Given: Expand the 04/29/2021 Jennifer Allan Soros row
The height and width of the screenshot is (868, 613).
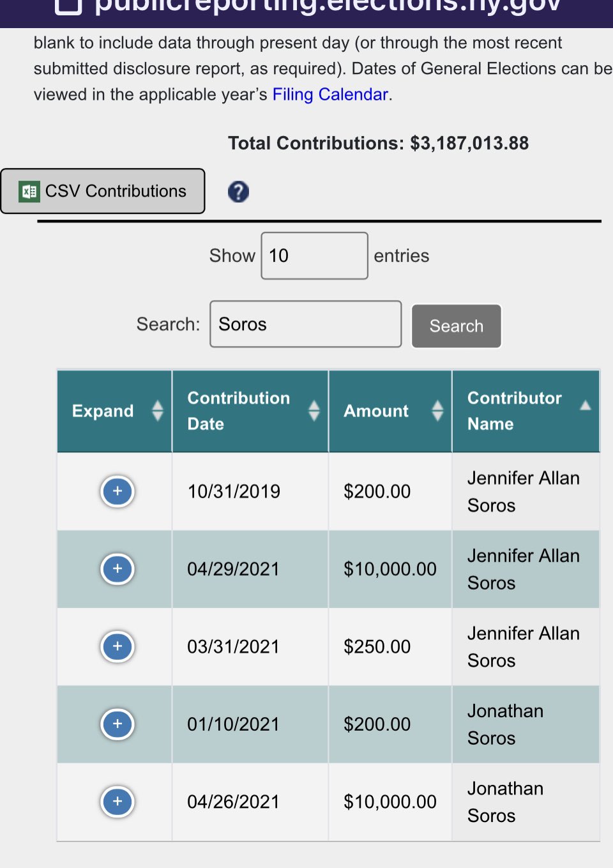Looking at the screenshot, I should (x=117, y=569).
